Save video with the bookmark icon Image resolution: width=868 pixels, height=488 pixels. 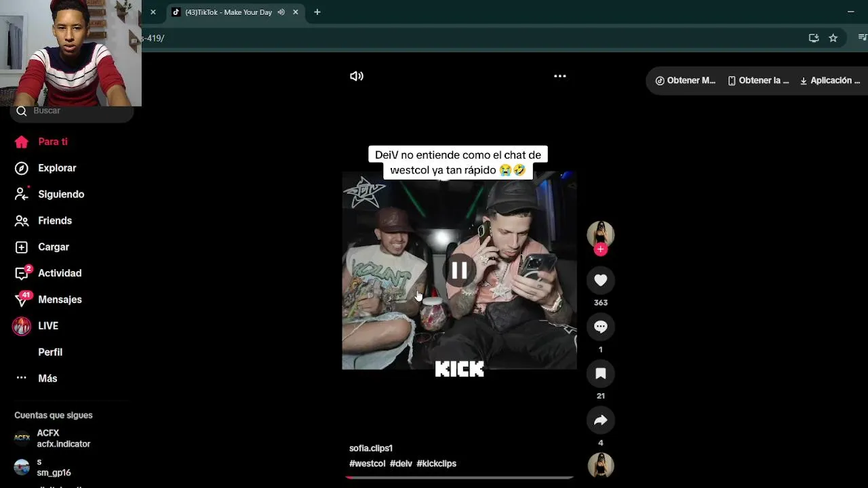pyautogui.click(x=600, y=373)
